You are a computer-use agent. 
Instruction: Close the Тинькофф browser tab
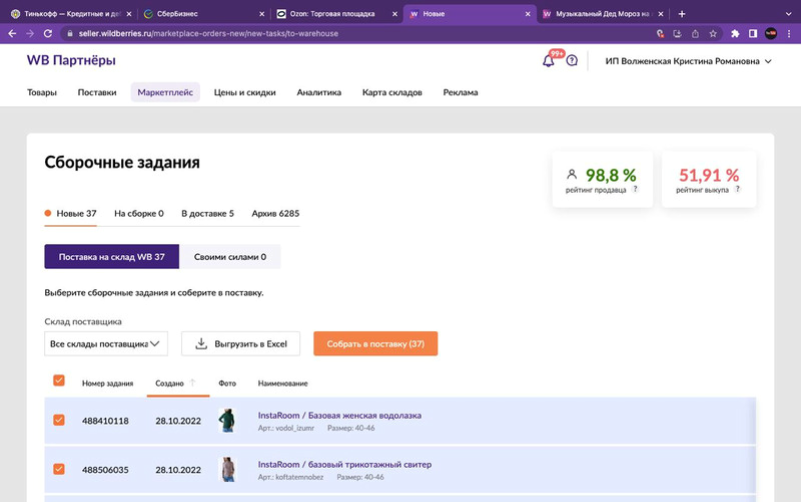pos(129,14)
